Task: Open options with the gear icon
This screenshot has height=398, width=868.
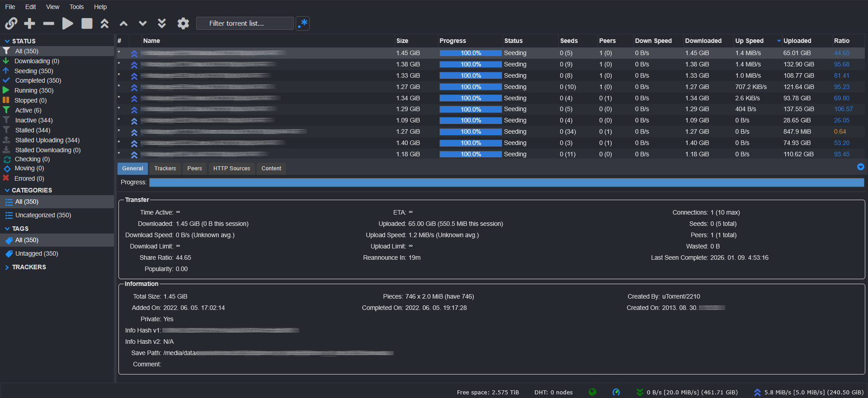Action: [183, 23]
